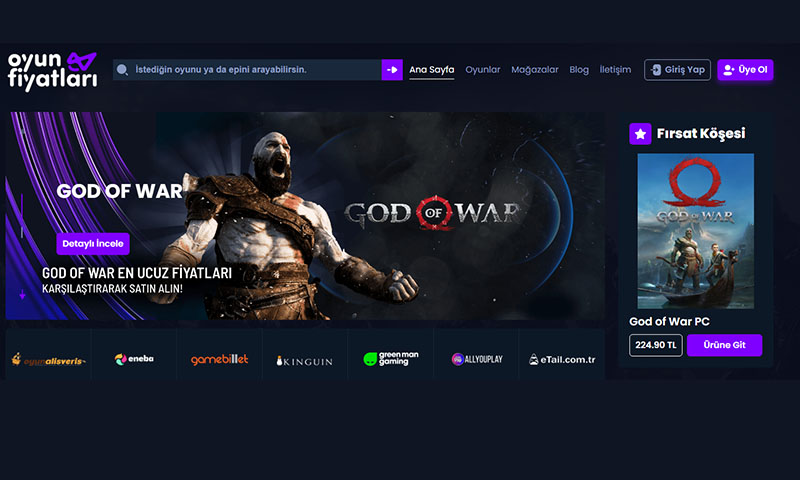Open the eneba store logo
This screenshot has width=800, height=480.
(134, 359)
